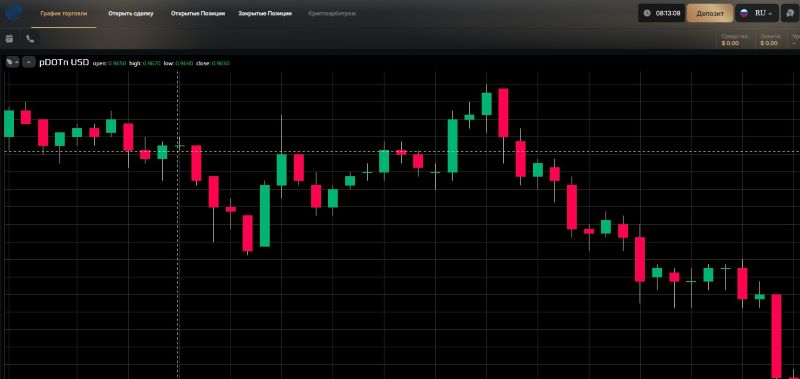The height and width of the screenshot is (379, 800).
Task: Switch to График торговли tab
Action: (64, 14)
